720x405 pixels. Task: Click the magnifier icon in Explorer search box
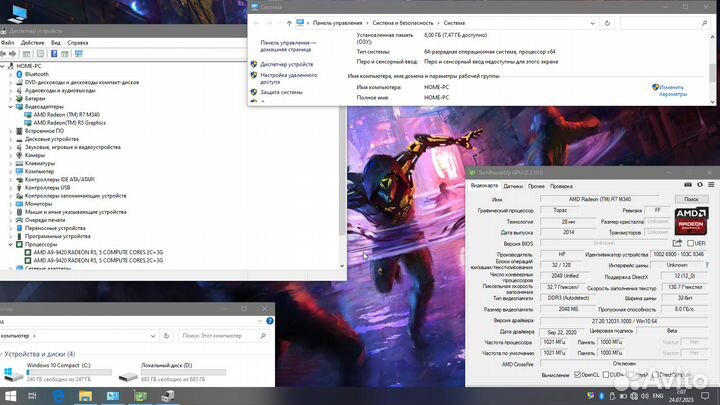click(x=263, y=336)
